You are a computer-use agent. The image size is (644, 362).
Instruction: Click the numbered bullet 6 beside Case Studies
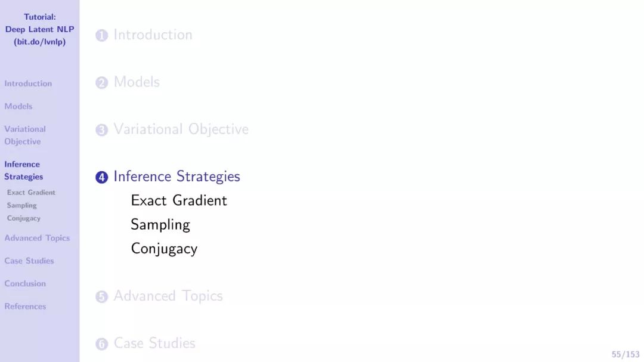(x=102, y=344)
